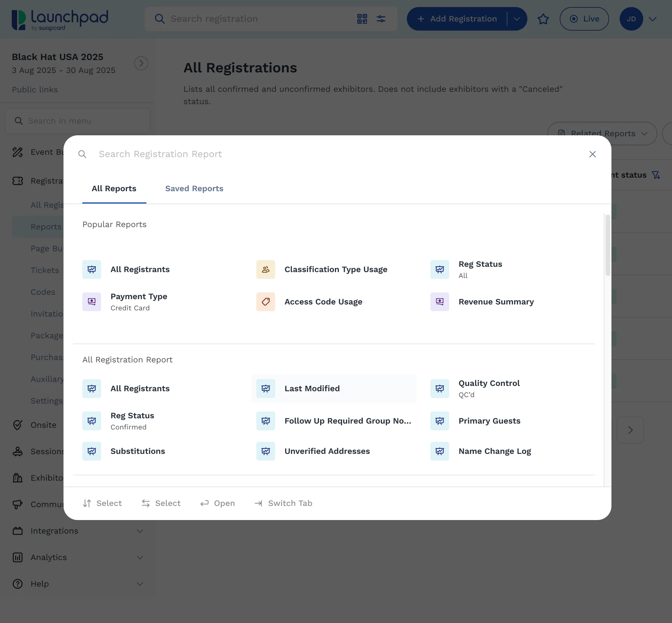The width and height of the screenshot is (672, 623).
Task: Click the Analytics chart sidebar icon
Action: [x=18, y=557]
